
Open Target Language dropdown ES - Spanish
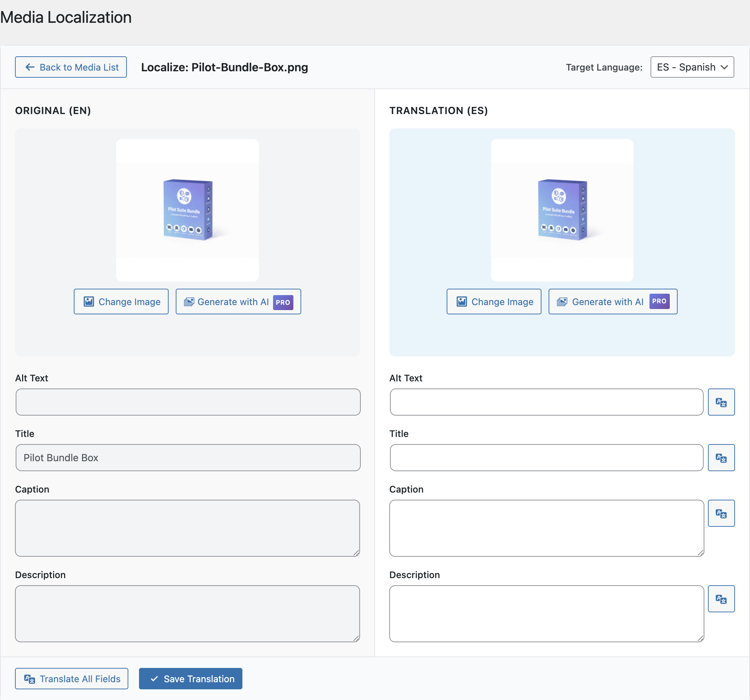coord(692,67)
